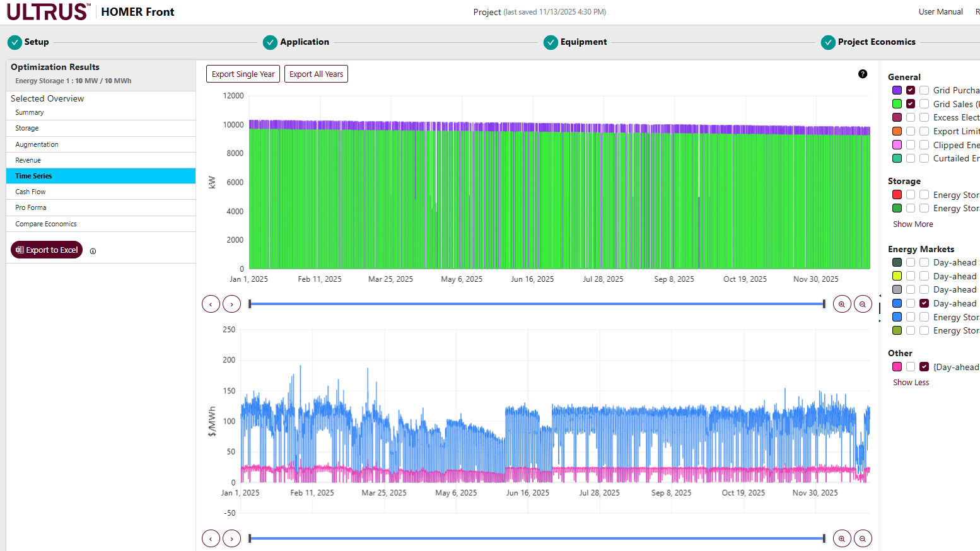The height and width of the screenshot is (551, 980).
Task: Expand Storage list with Show More
Action: (x=913, y=224)
